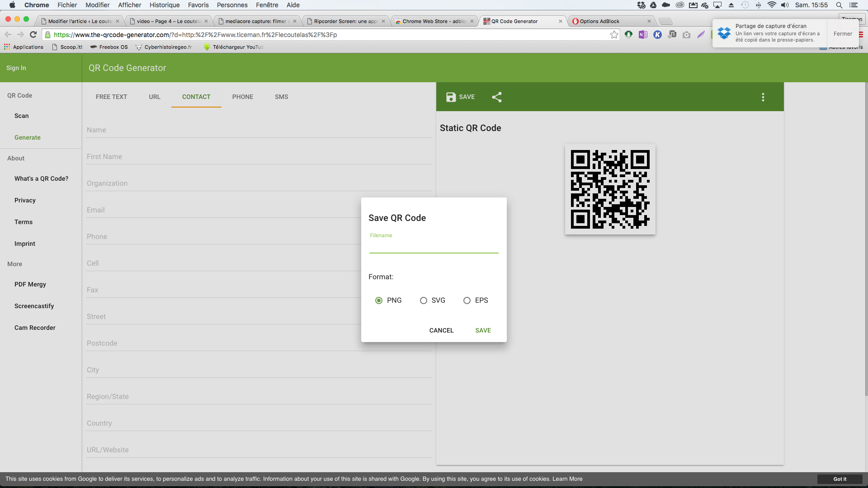Open Spotlight search in the menu bar
This screenshot has height=488, width=868.
click(839, 5)
